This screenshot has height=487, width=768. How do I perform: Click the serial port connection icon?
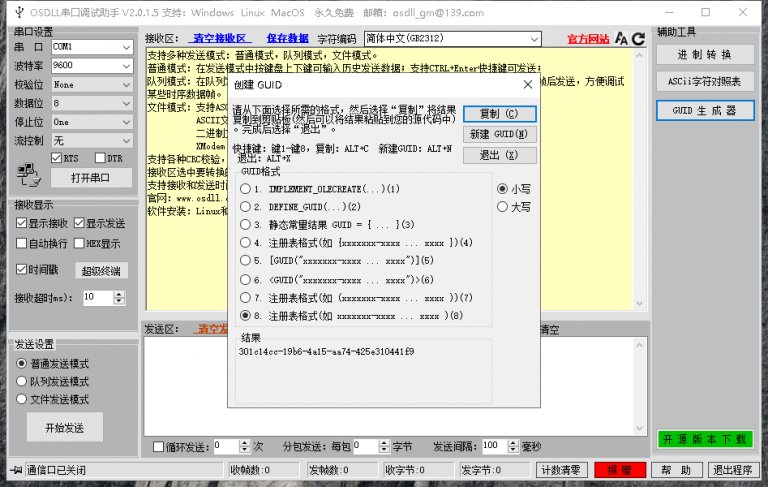pyautogui.click(x=28, y=175)
